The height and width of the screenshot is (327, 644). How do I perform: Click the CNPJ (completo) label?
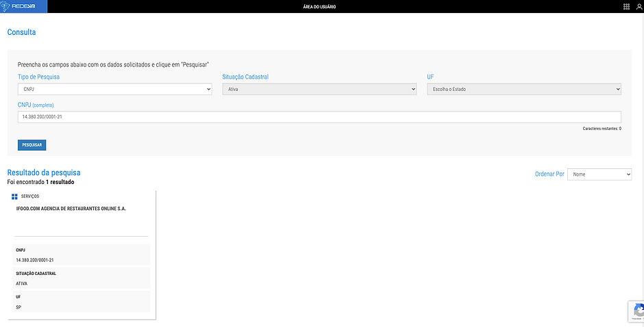point(36,105)
